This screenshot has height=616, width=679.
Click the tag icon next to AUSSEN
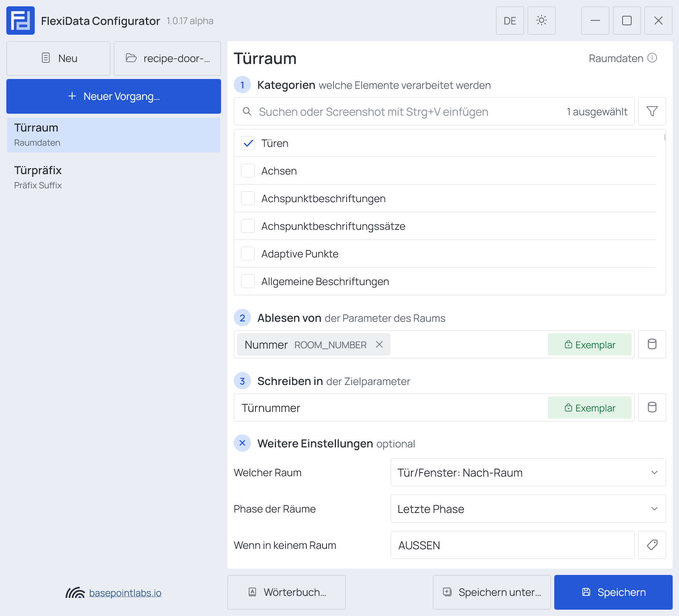(652, 545)
